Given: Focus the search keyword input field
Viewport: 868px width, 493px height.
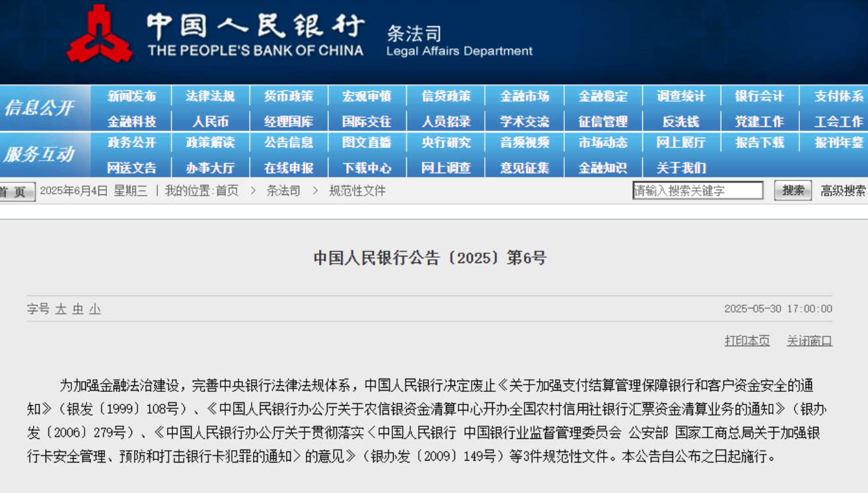Looking at the screenshot, I should tap(698, 191).
